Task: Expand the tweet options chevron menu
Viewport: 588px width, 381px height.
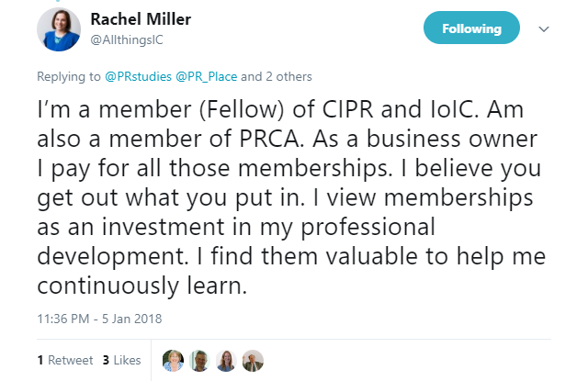Action: click(543, 28)
